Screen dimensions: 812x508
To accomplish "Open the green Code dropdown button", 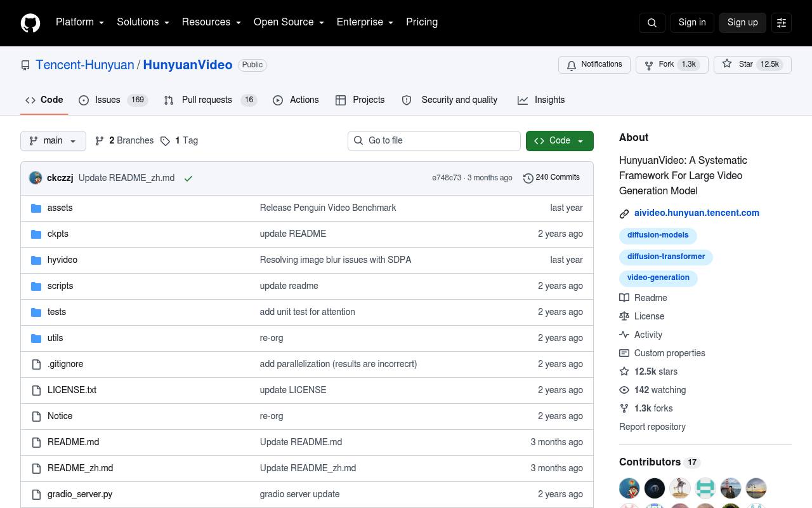I will [x=560, y=141].
